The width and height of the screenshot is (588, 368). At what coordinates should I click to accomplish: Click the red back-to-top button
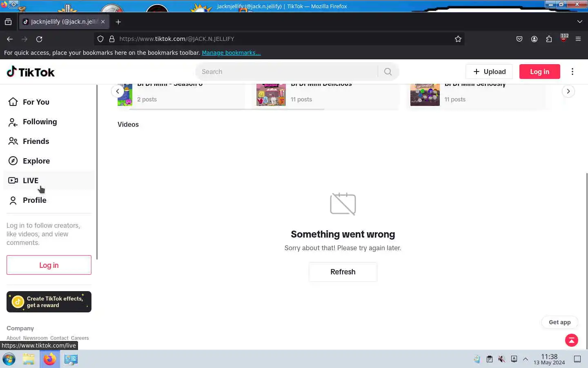(571, 340)
